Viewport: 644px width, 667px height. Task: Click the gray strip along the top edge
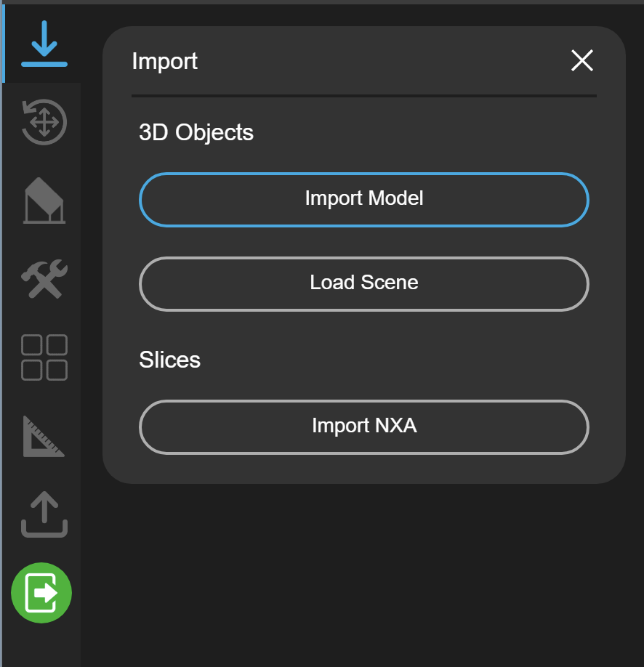click(322, 2)
